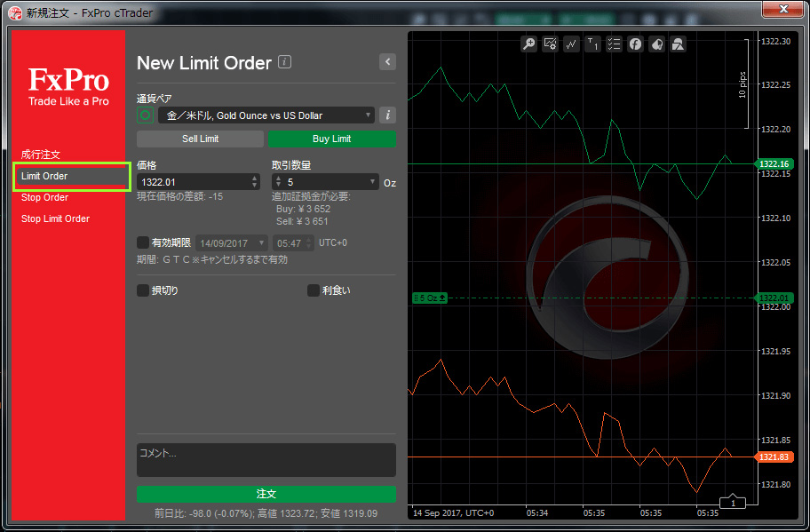Open the colour palette icon on chart

pyautogui.click(x=656, y=44)
